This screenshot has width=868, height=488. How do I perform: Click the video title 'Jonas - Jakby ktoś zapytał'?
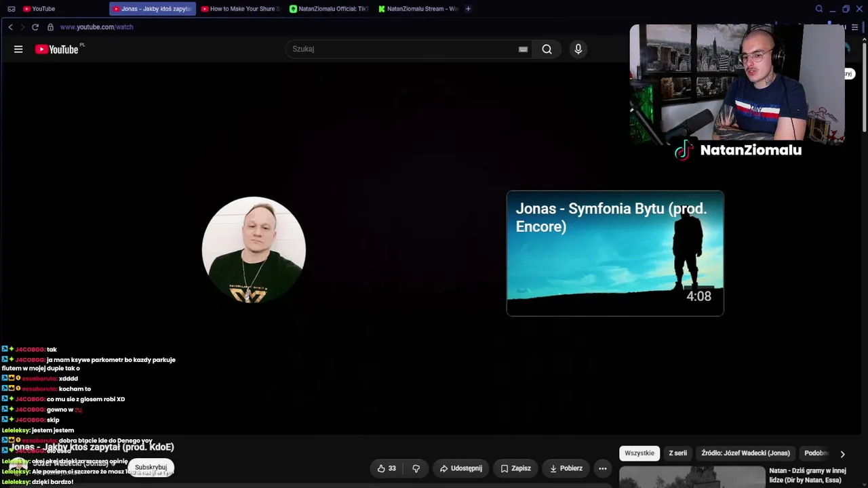coord(92,447)
